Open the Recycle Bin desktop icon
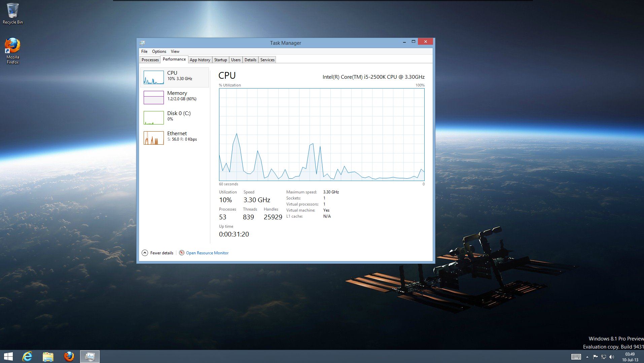 (x=12, y=14)
